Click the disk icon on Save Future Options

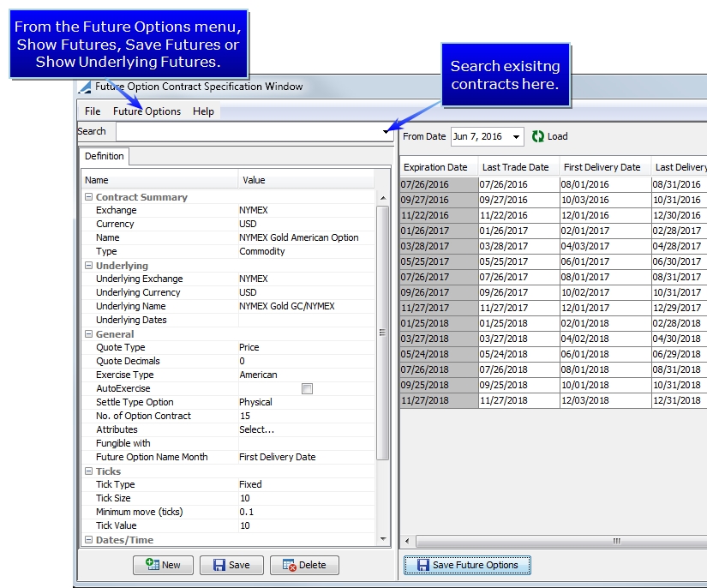[x=423, y=565]
